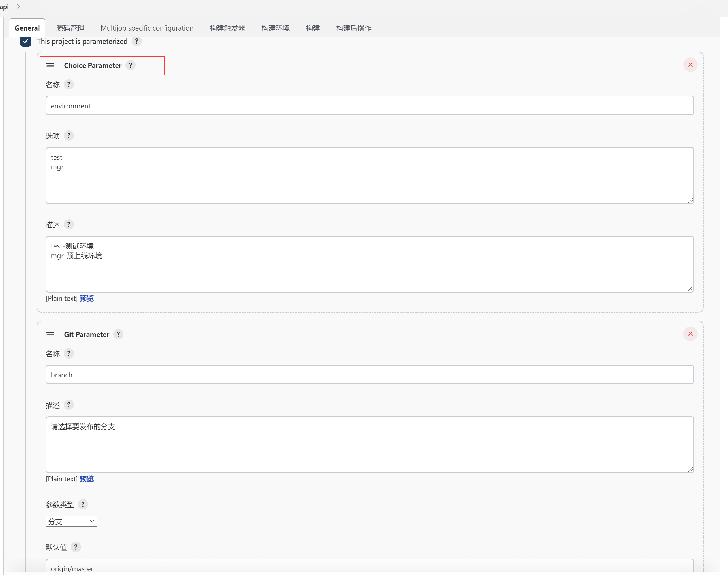
Task: Uncheck This project is parameterized checkbox
Action: coord(25,41)
